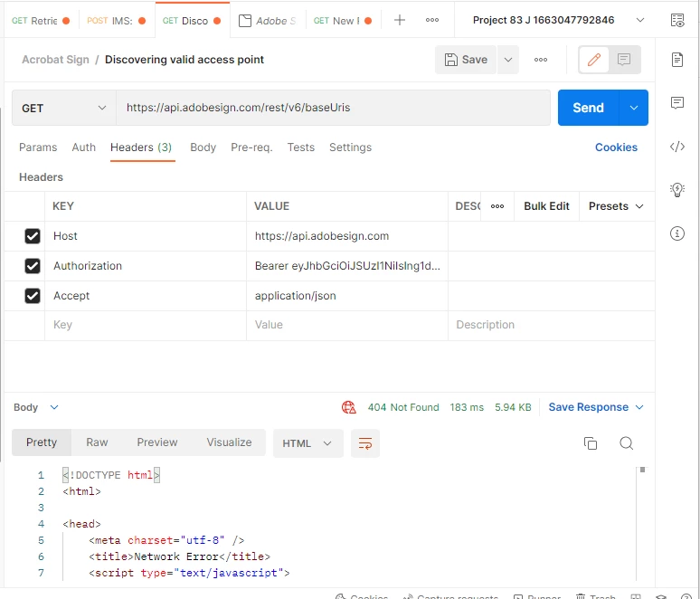This screenshot has width=700, height=599.
Task: Open the Pre-req. tab
Action: [251, 147]
